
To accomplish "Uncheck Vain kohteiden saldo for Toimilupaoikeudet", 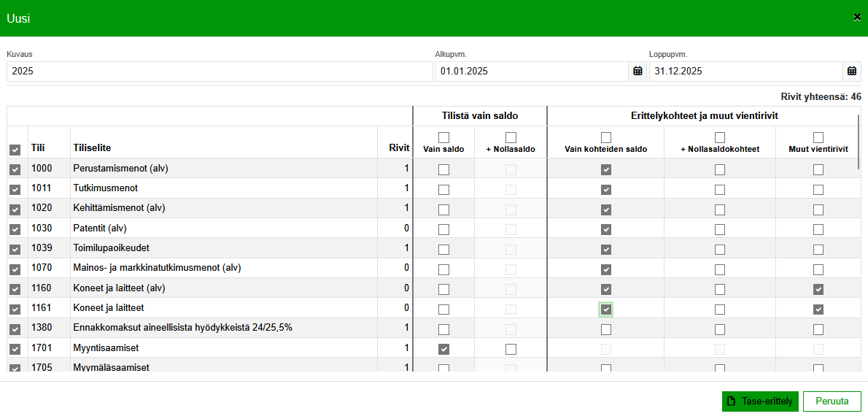I will 606,250.
